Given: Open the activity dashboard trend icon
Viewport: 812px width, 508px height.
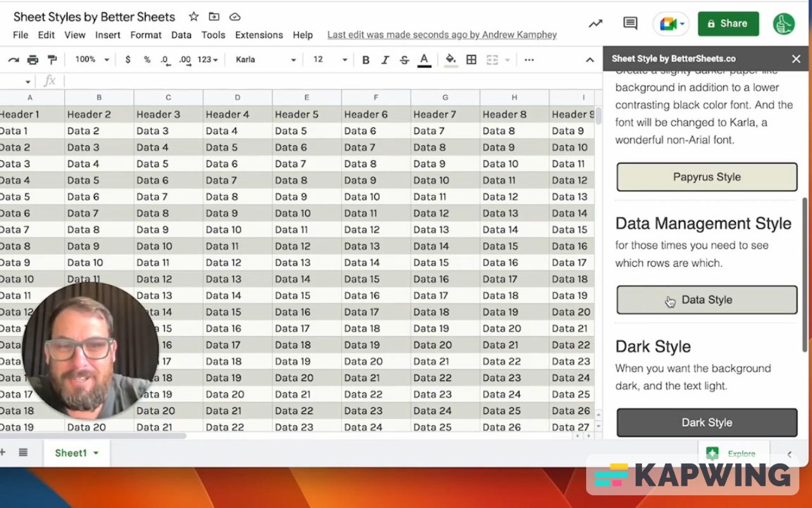Looking at the screenshot, I should click(595, 23).
